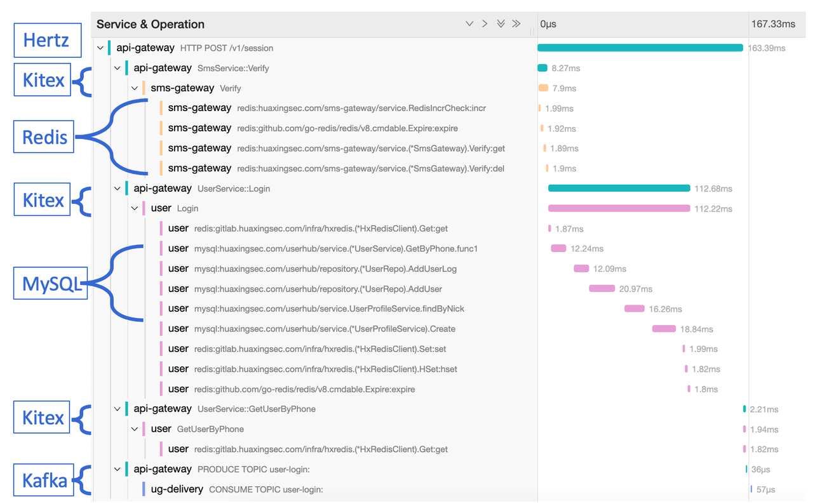This screenshot has height=504, width=813.
Task: Fold the user Login span chevron
Action: [135, 208]
